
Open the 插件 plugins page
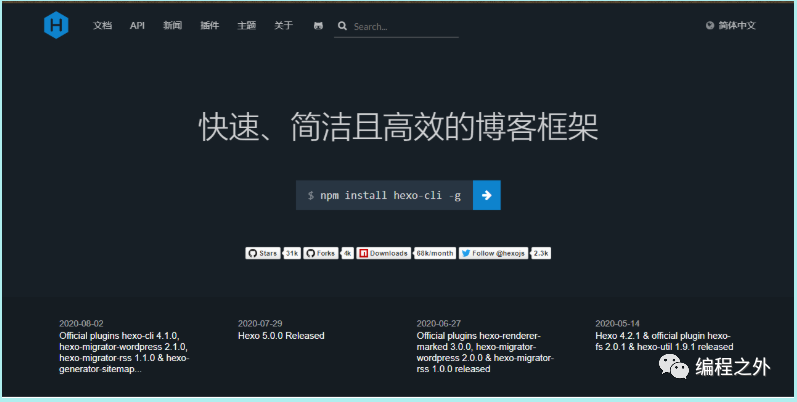[x=209, y=25]
